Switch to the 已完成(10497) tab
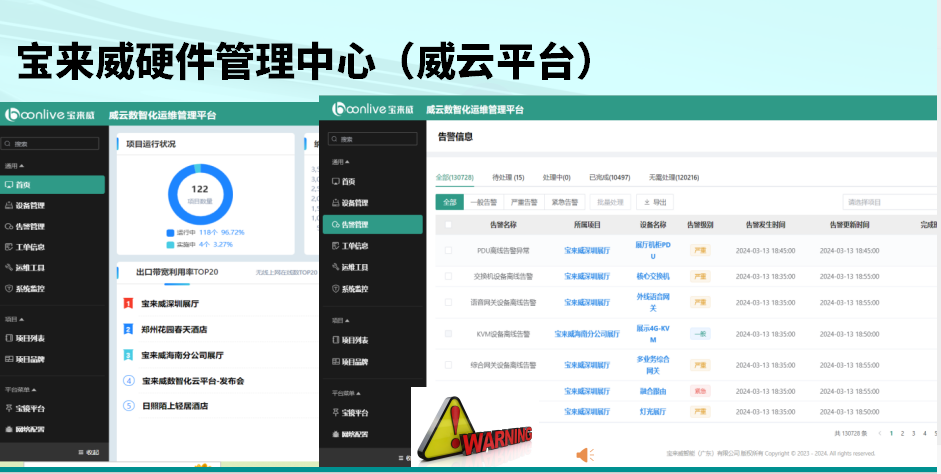This screenshot has width=941, height=474. coord(609,177)
